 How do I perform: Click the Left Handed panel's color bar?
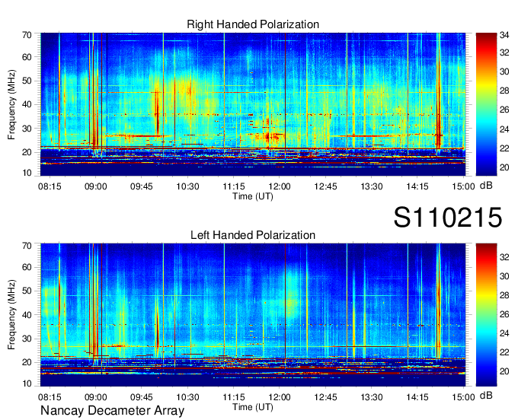[x=486, y=315]
